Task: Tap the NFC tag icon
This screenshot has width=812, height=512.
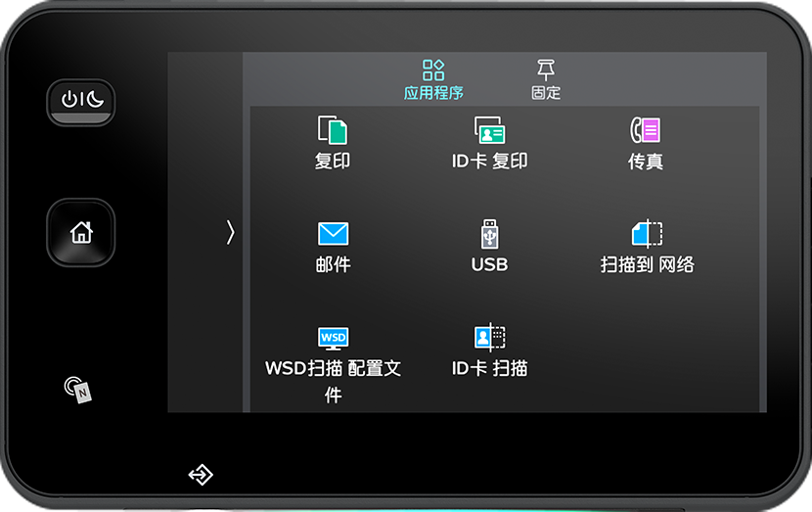Action: click(x=77, y=390)
